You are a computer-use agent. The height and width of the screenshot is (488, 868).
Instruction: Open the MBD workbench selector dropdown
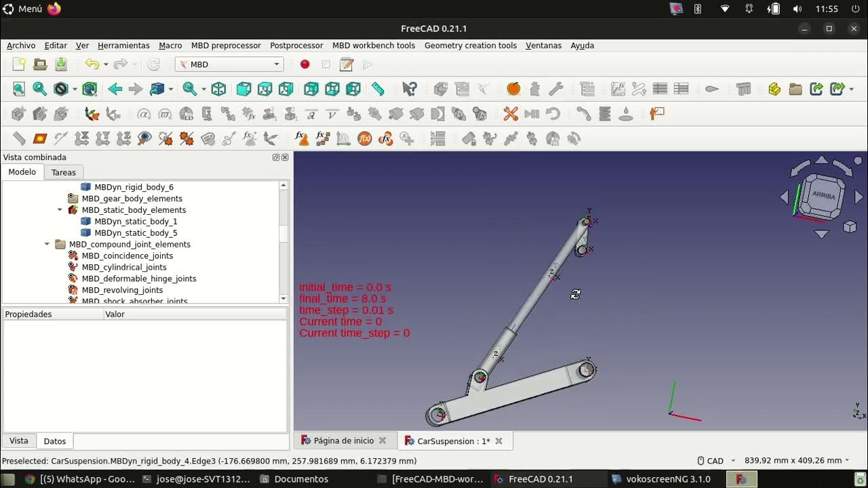tap(229, 64)
